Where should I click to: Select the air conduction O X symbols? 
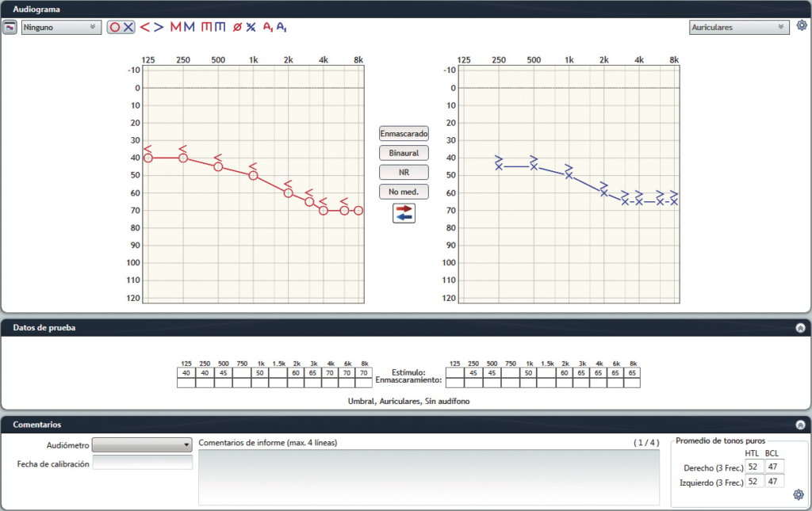tap(121, 27)
